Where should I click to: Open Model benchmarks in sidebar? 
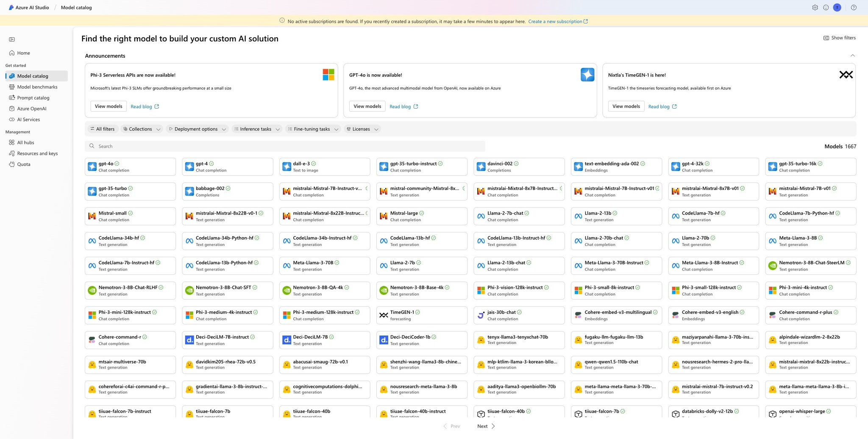36,87
